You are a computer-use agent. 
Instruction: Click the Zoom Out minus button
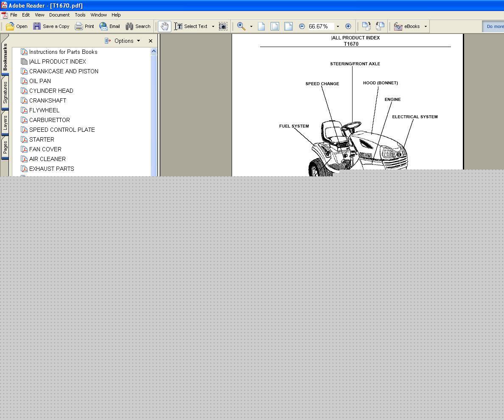[x=302, y=26]
